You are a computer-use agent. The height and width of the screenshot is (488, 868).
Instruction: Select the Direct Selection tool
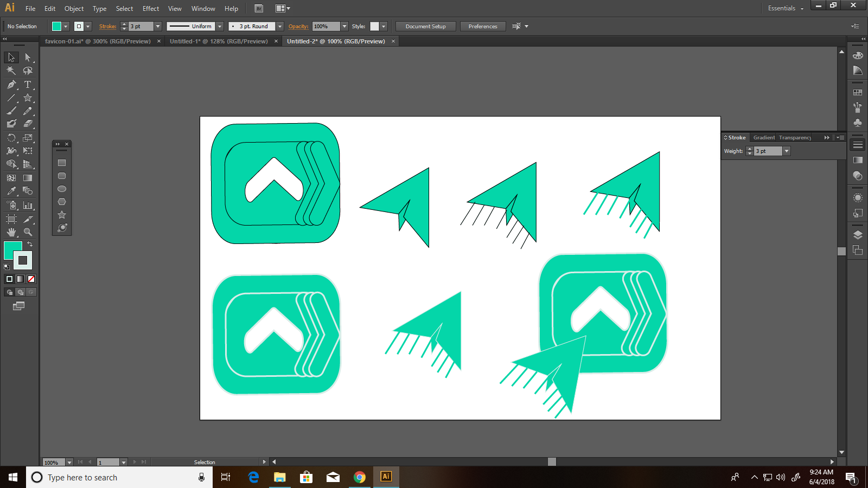tap(28, 57)
